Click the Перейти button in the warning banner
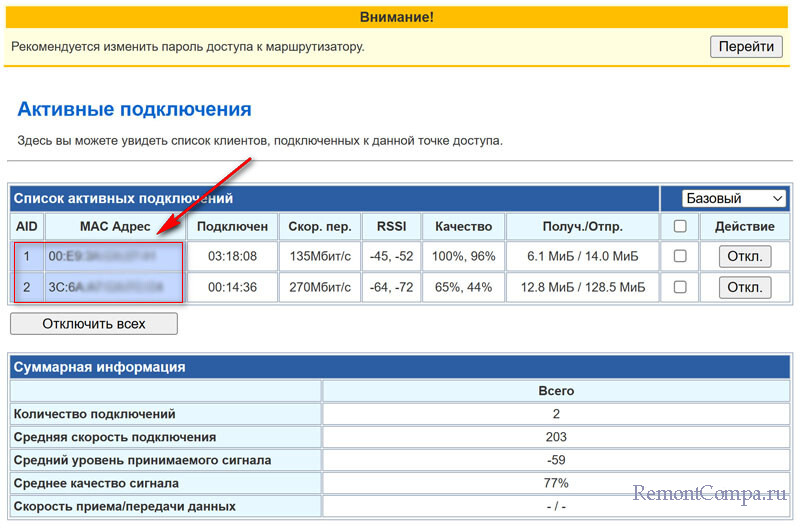 point(746,46)
